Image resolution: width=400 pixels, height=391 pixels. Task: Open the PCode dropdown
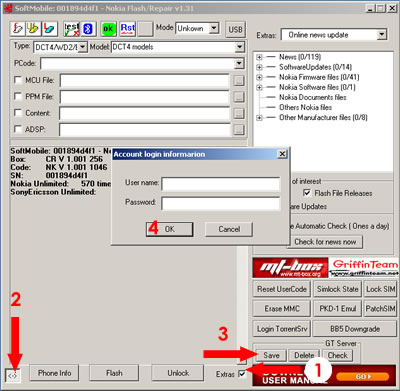(239, 63)
